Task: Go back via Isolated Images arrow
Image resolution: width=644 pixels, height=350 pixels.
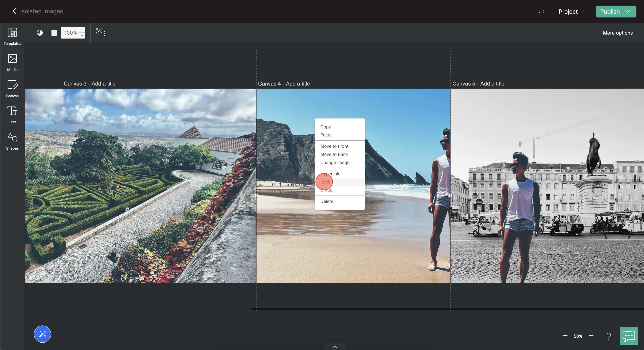Action: [14, 11]
